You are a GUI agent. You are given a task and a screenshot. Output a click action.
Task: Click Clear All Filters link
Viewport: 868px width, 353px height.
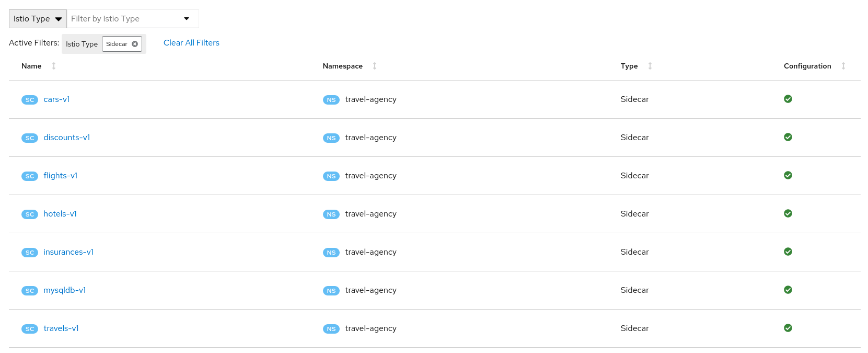pos(191,43)
